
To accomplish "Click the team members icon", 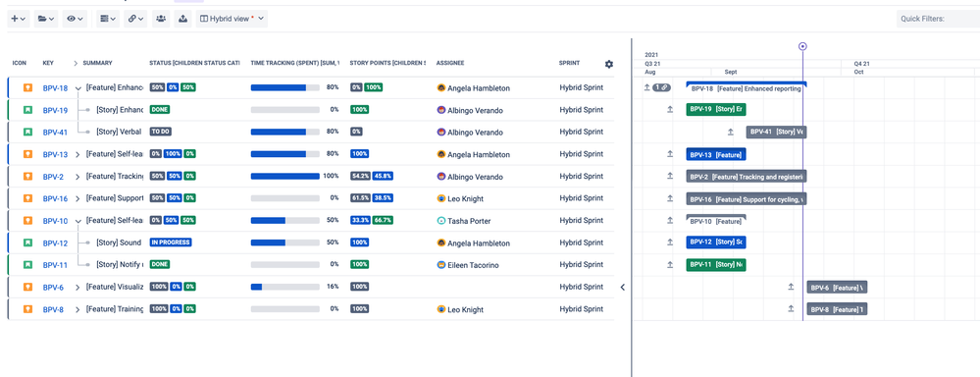I will point(161,19).
